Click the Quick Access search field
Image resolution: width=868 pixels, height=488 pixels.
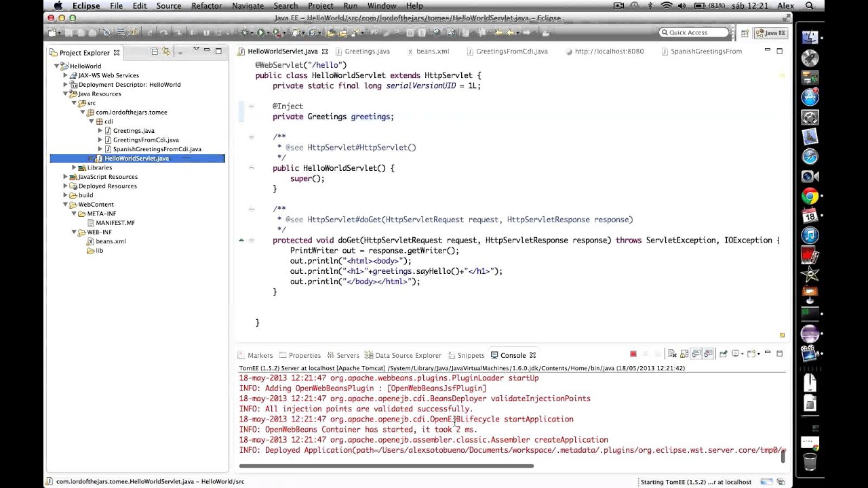(694, 33)
